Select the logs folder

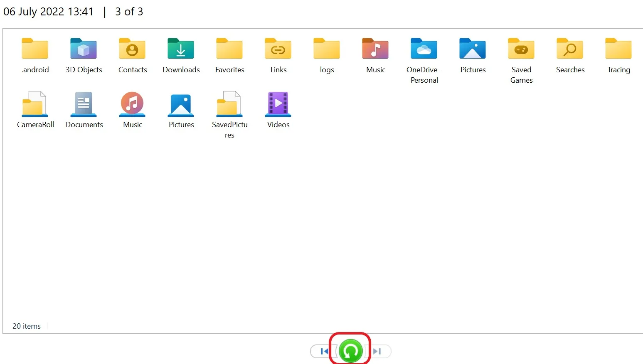pyautogui.click(x=326, y=54)
